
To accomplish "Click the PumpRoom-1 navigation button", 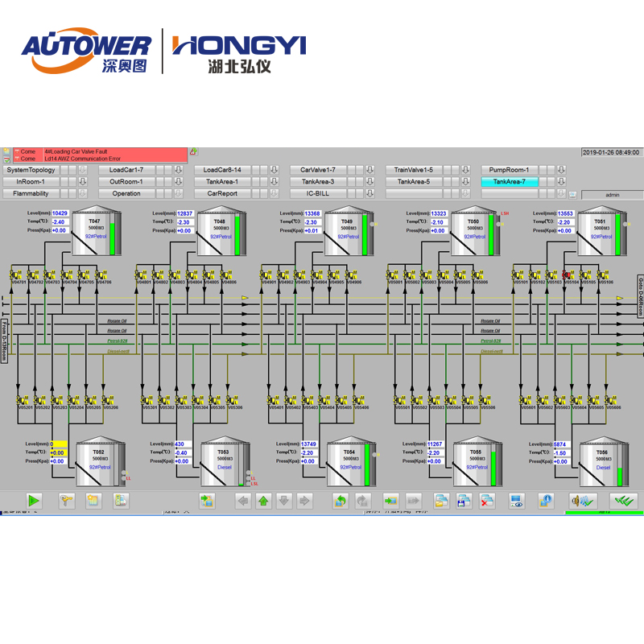I will click(x=510, y=170).
